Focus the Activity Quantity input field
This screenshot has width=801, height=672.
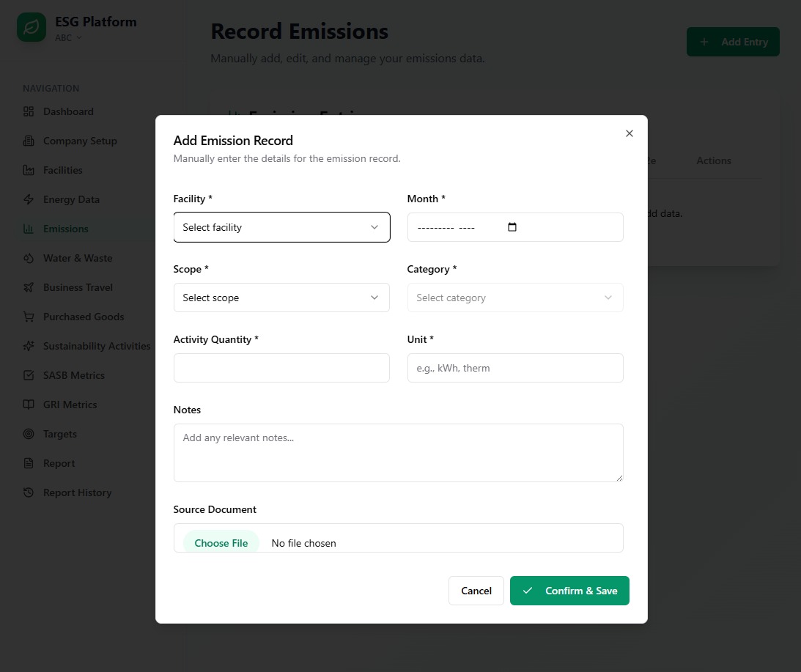tap(281, 368)
